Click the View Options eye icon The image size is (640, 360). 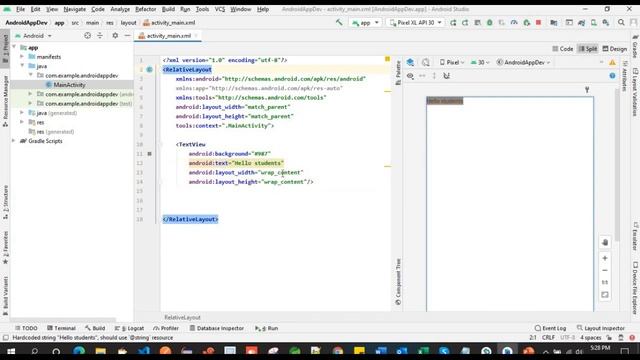coord(410,76)
